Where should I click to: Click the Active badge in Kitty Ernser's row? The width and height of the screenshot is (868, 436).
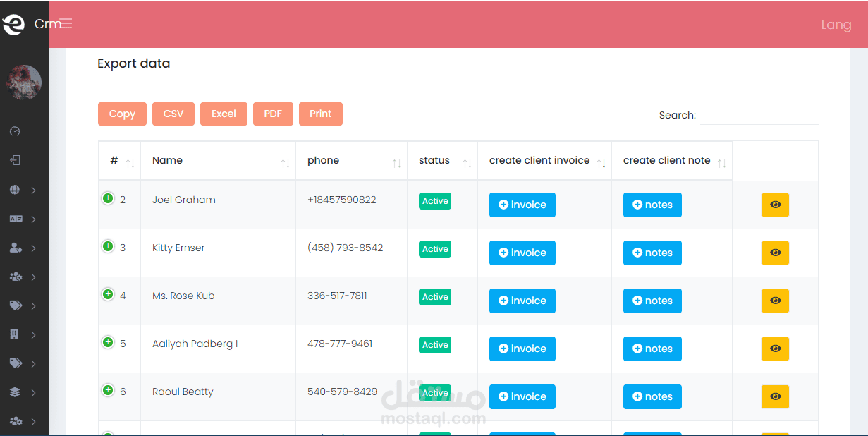(x=435, y=249)
